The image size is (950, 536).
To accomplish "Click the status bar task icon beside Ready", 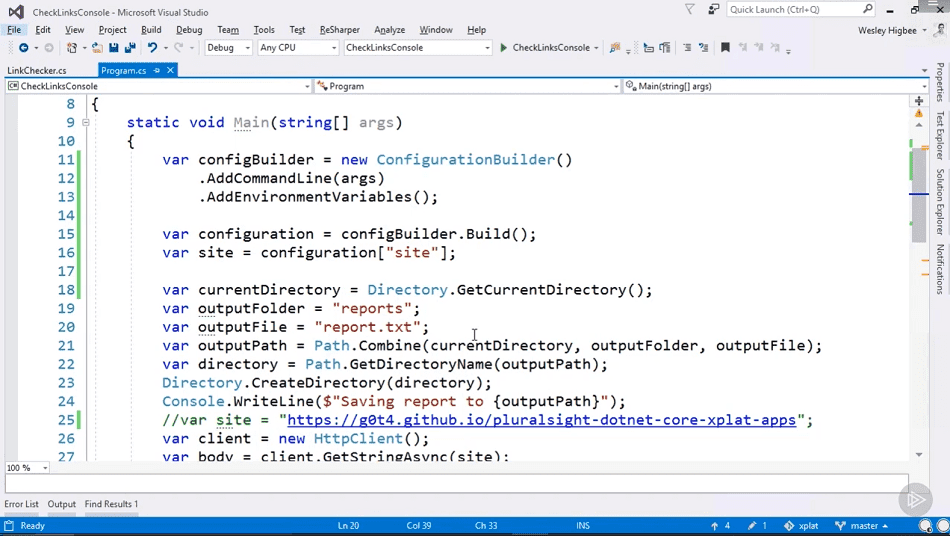I will (x=9, y=526).
